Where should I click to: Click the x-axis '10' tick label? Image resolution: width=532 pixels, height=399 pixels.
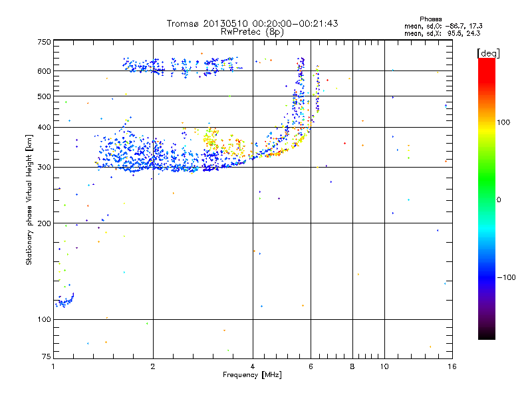click(x=384, y=366)
